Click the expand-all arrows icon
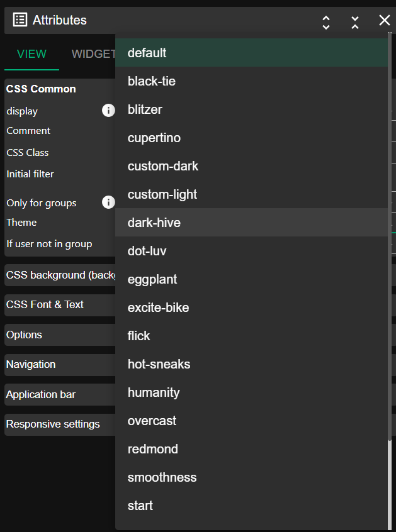Screen dimensions: 396x532 (x=325, y=21)
